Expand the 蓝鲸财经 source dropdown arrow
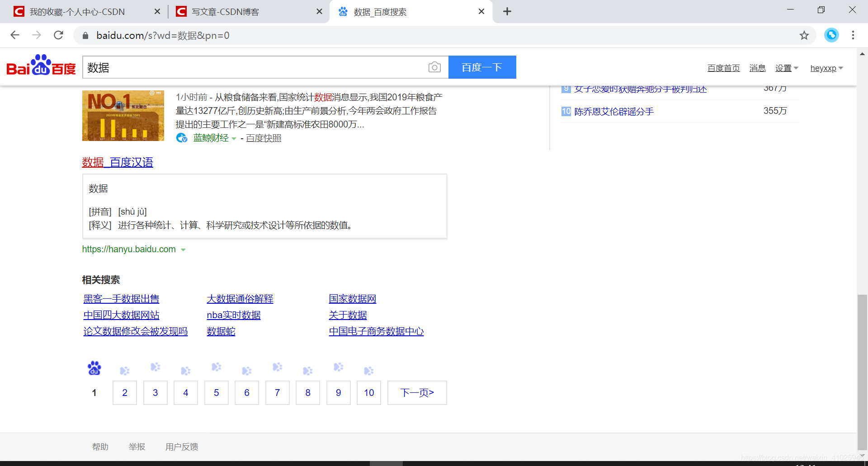This screenshot has width=868, height=466. [x=234, y=139]
